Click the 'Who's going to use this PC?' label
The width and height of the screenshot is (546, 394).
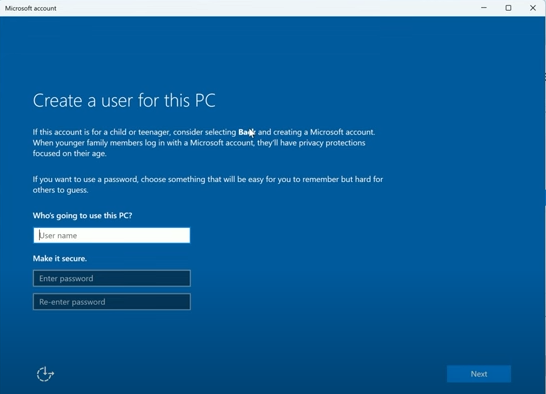tap(83, 216)
